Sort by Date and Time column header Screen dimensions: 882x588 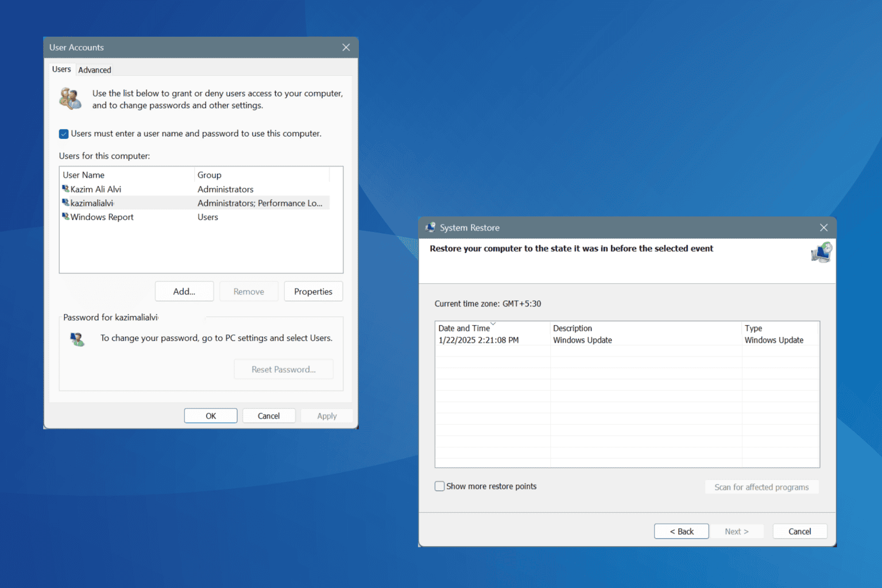point(464,328)
